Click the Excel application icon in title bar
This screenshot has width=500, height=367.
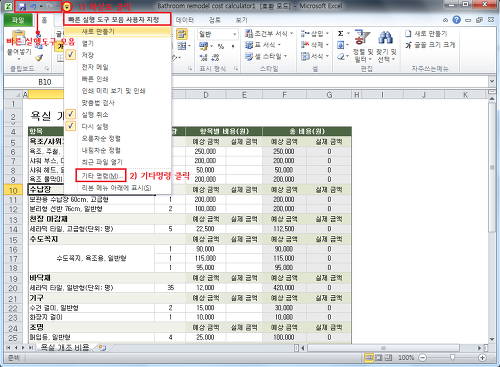coord(8,6)
